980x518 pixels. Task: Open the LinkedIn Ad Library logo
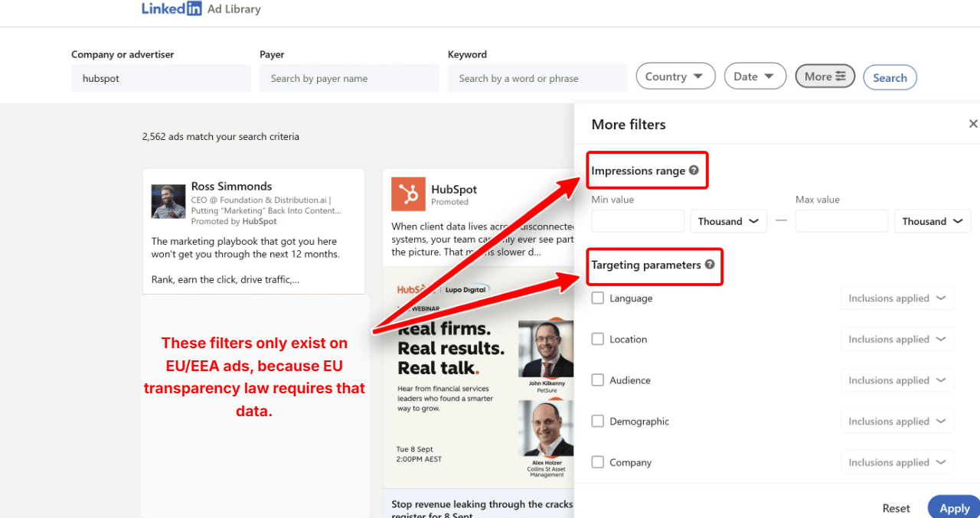tap(201, 9)
